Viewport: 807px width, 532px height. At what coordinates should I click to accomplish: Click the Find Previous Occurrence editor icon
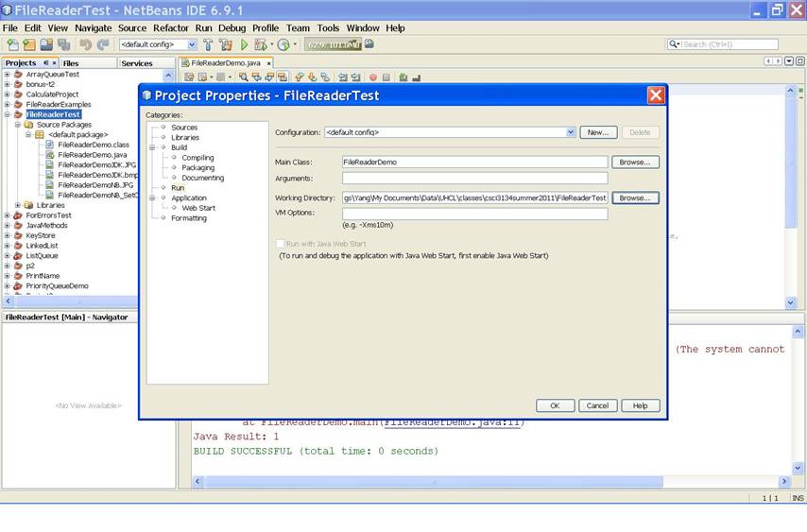(x=256, y=77)
